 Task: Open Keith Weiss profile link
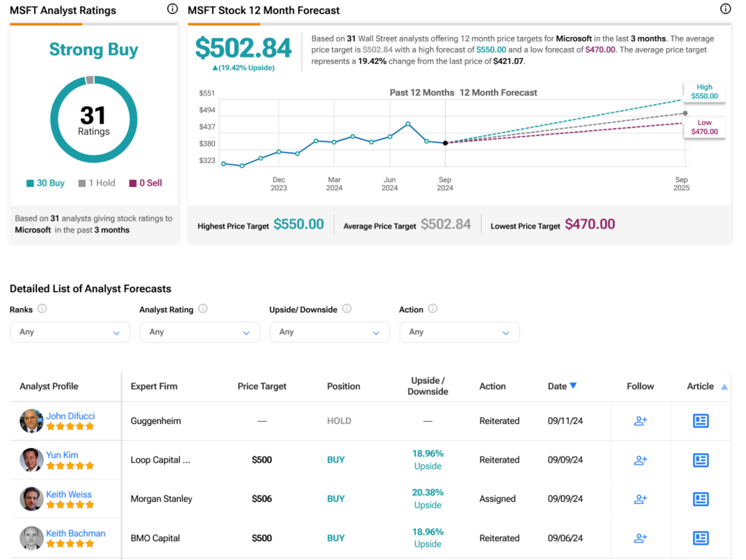pos(69,494)
